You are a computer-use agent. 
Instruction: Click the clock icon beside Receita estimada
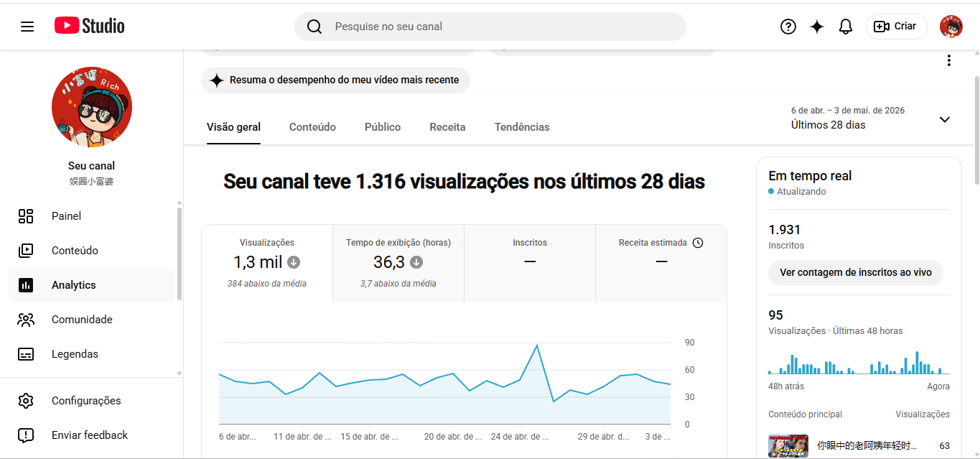698,243
